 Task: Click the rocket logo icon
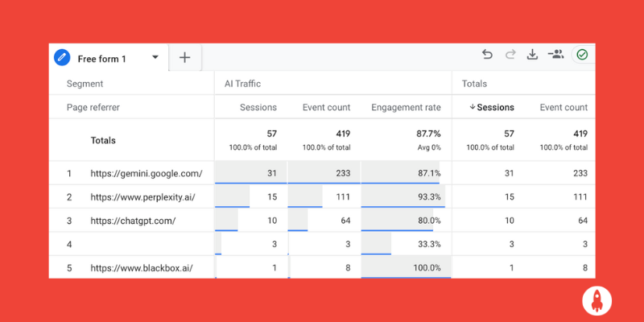pos(597,300)
